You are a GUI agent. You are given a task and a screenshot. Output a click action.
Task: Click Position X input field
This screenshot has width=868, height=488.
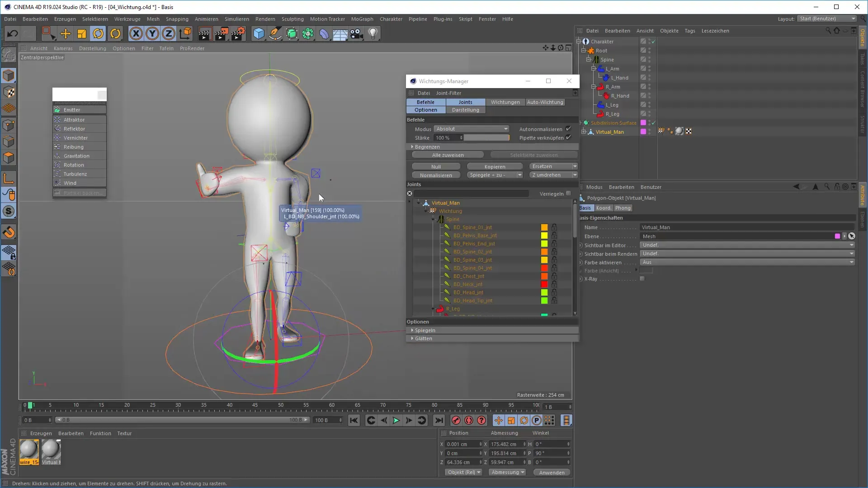point(462,444)
